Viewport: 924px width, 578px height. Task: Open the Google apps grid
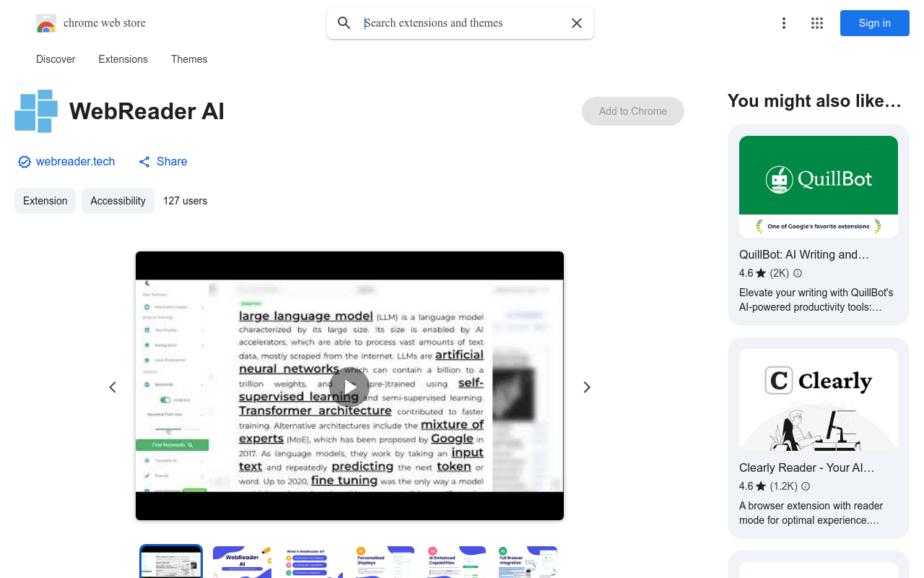click(x=817, y=23)
